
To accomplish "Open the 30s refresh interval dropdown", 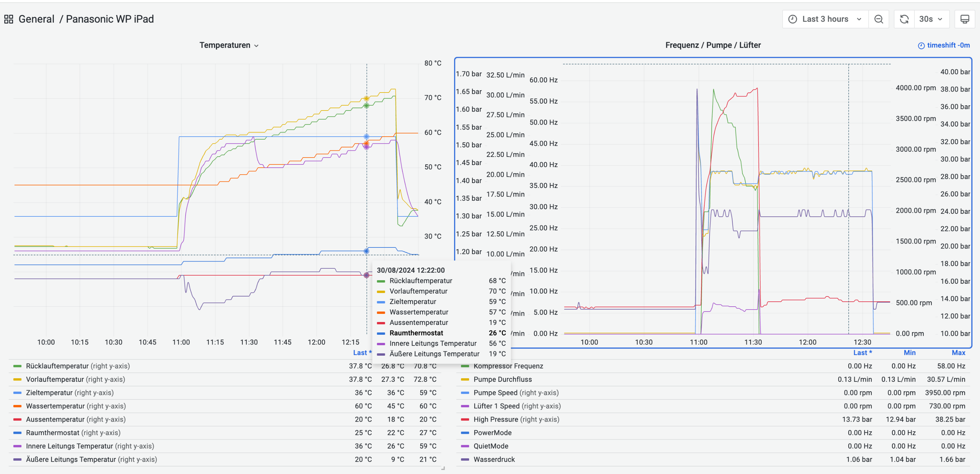I will [x=931, y=19].
